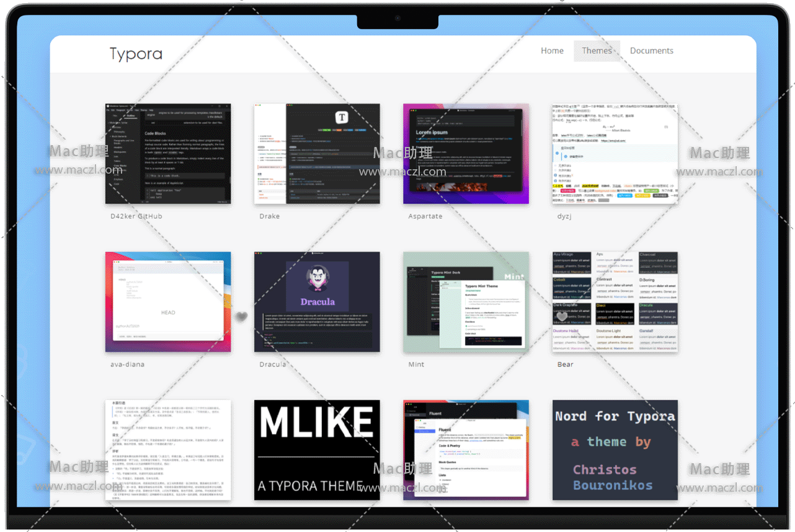
Task: Click the heart icon on Bear thumbnail
Action: (562, 317)
